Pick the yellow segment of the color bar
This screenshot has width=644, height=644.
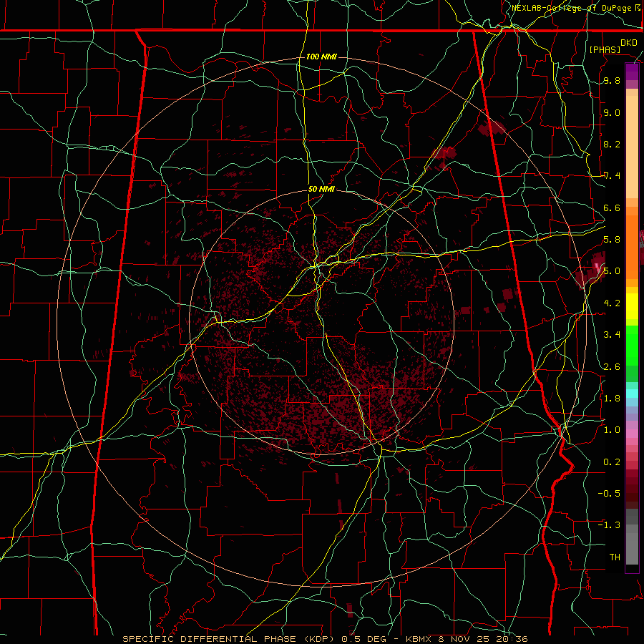[632, 306]
